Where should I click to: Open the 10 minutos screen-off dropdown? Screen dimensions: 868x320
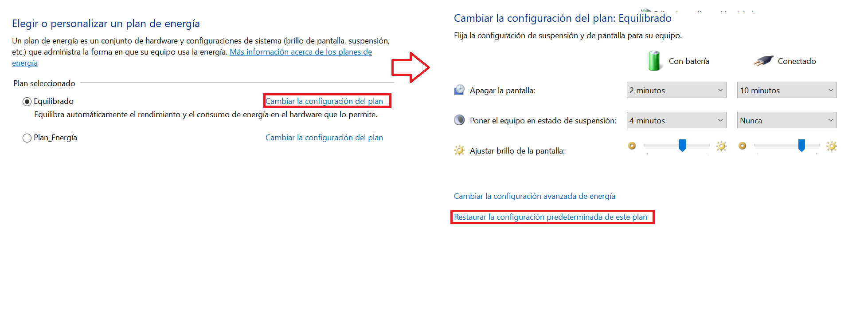point(787,90)
